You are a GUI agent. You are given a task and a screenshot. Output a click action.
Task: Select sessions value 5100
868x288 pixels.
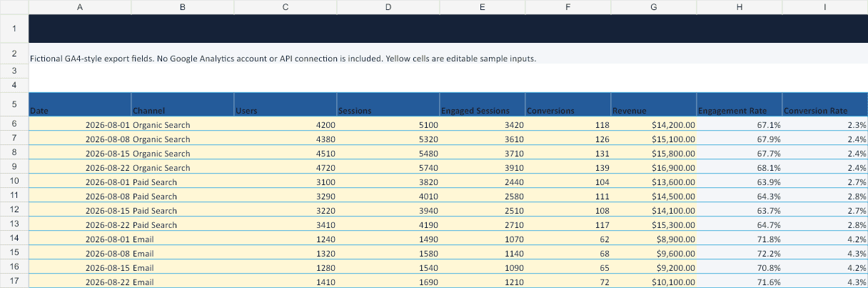pos(388,124)
